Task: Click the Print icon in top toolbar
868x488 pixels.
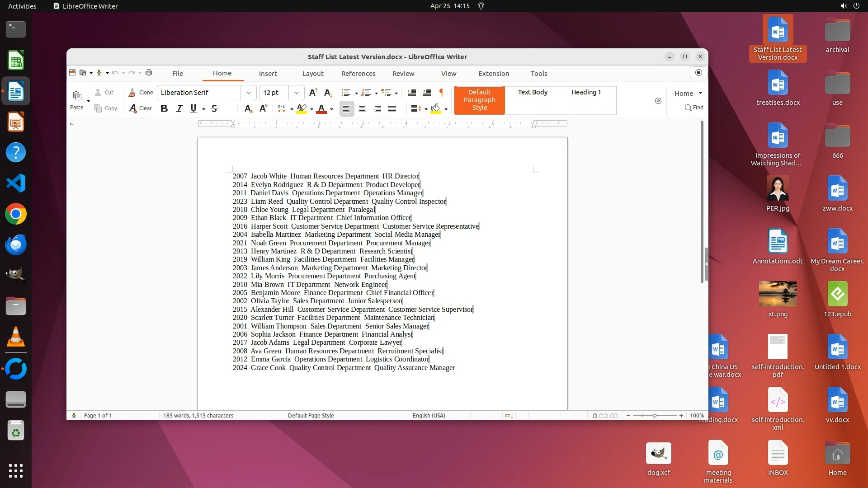Action: [x=149, y=73]
